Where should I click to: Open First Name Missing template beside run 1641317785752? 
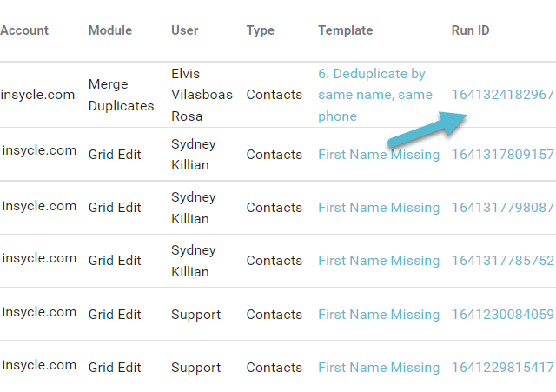point(379,261)
